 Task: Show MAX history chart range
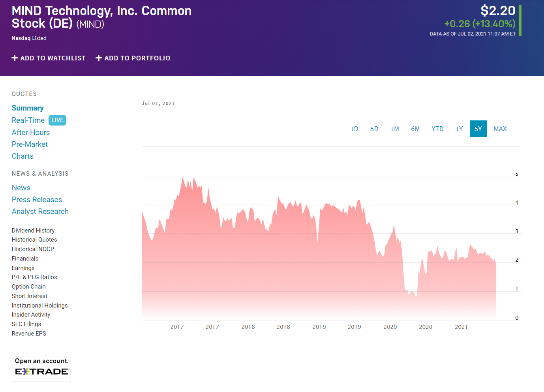[x=500, y=129]
